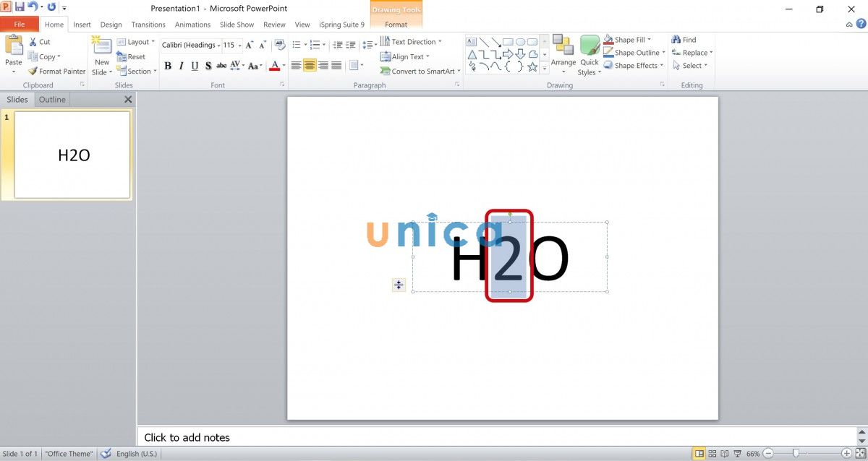Viewport: 868px width, 461px height.
Task: Toggle center alignment for the text
Action: click(x=310, y=65)
